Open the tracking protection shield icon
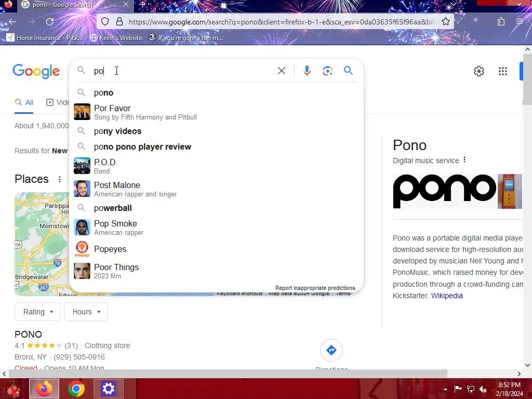 click(105, 22)
